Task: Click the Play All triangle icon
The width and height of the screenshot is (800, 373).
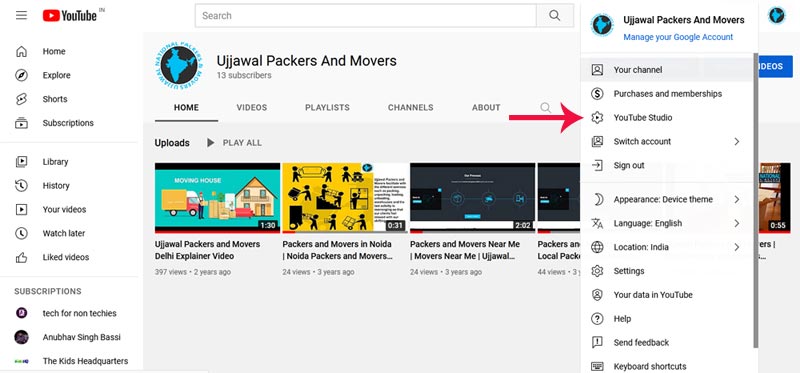Action: tap(210, 143)
